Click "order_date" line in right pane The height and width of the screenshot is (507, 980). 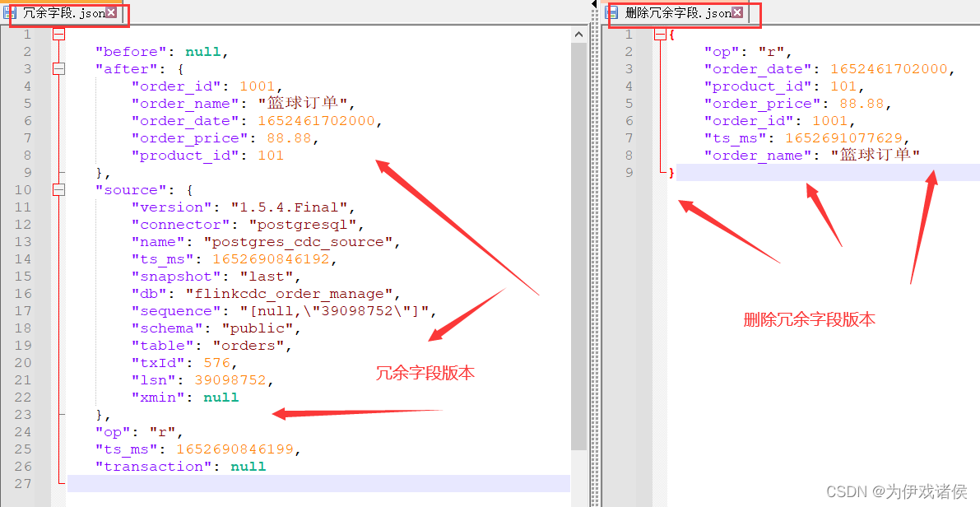coord(830,69)
